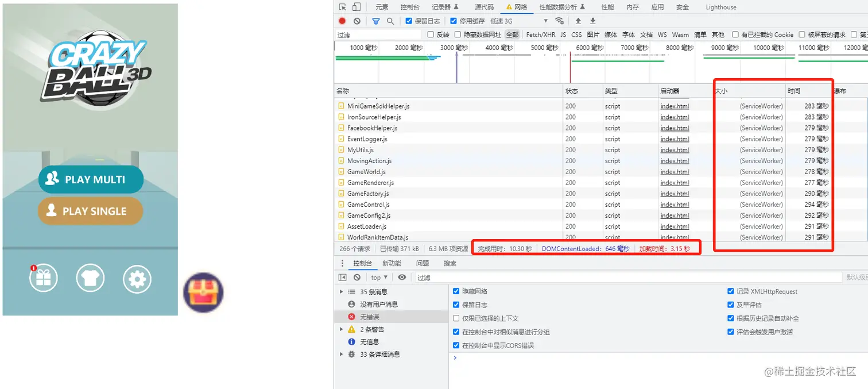Toggle the device toolbar icon
868x389 pixels.
tap(356, 7)
